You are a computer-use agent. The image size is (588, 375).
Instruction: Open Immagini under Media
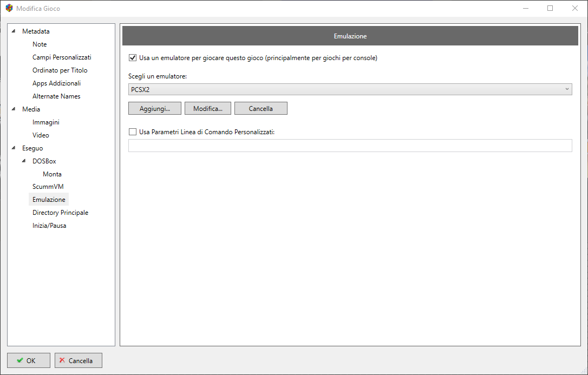coord(45,122)
